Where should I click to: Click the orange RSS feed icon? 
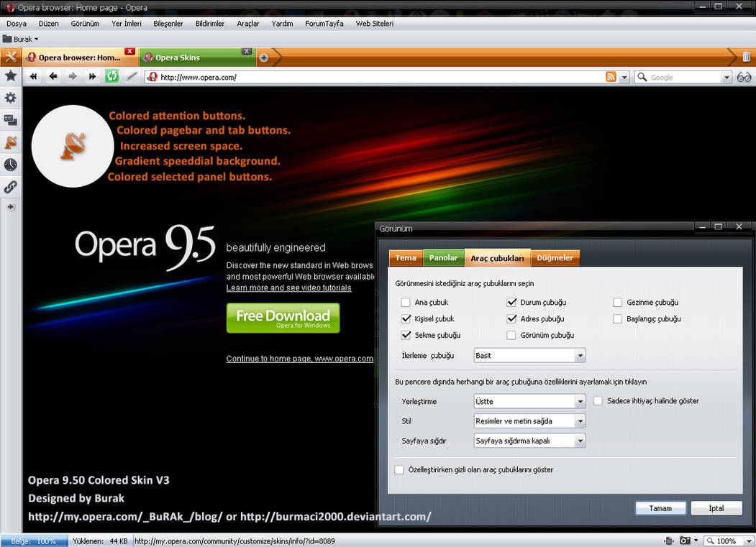(611, 77)
